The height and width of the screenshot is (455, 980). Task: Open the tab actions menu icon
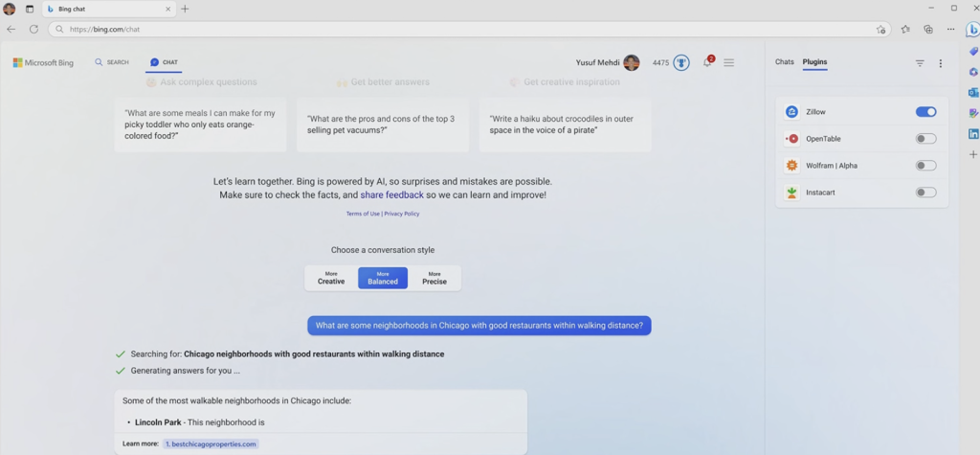(x=30, y=9)
